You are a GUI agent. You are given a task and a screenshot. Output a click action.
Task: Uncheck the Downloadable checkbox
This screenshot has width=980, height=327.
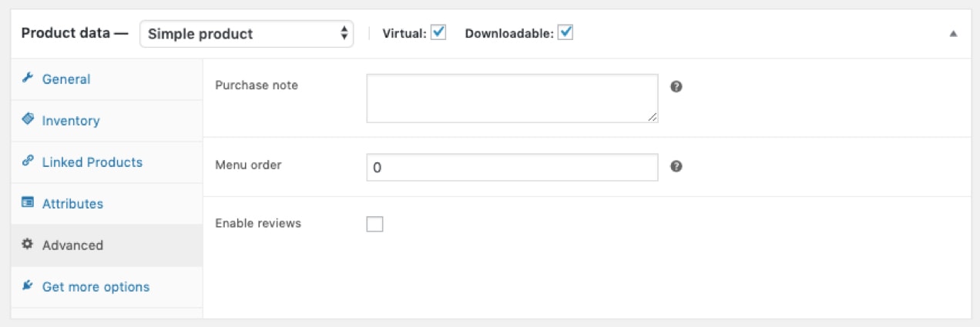click(566, 33)
